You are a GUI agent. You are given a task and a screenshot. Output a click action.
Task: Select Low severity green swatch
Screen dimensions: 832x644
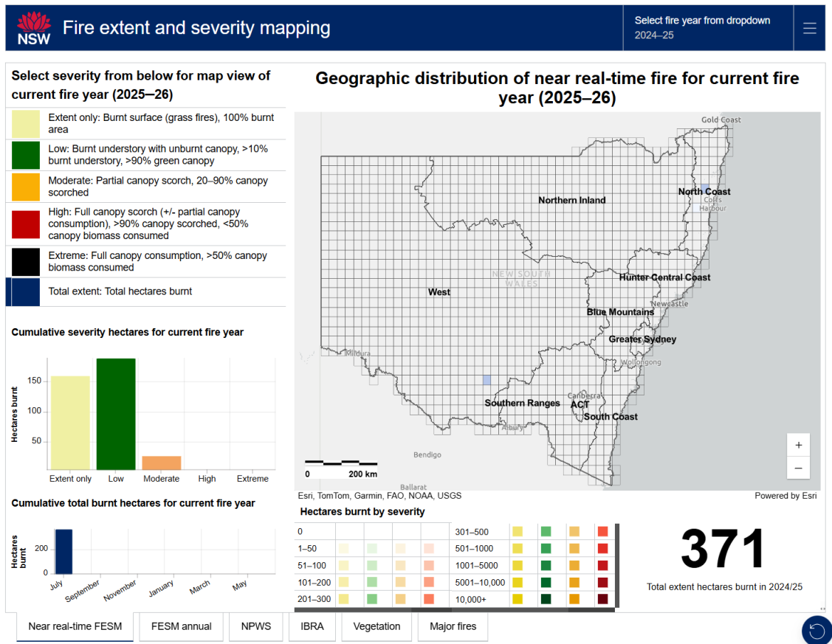[26, 155]
